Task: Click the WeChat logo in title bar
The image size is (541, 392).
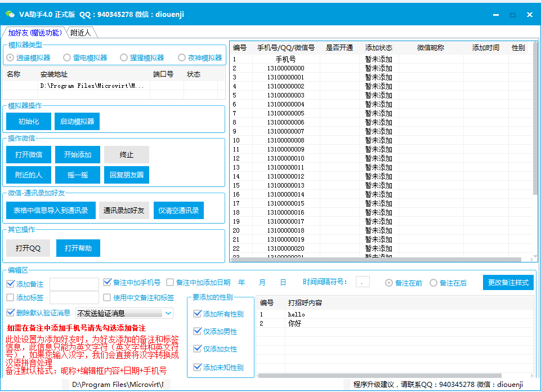Action: (x=10, y=14)
